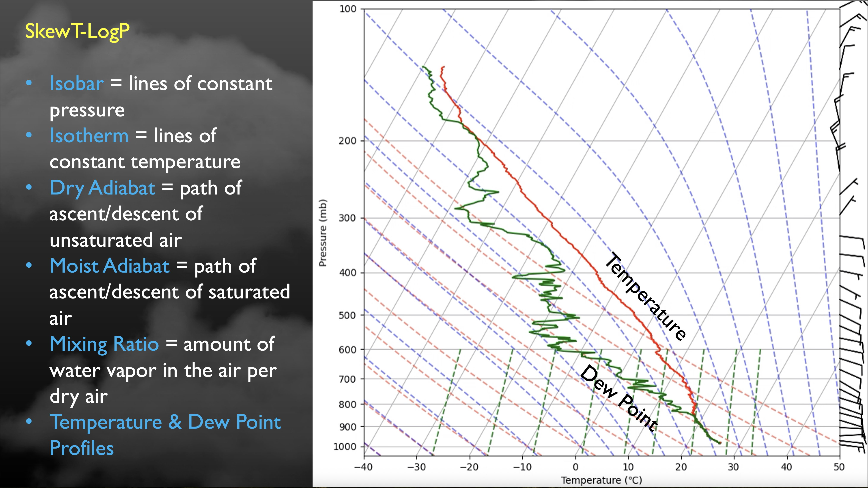Click the SkewT-LogP slide title

tap(77, 31)
